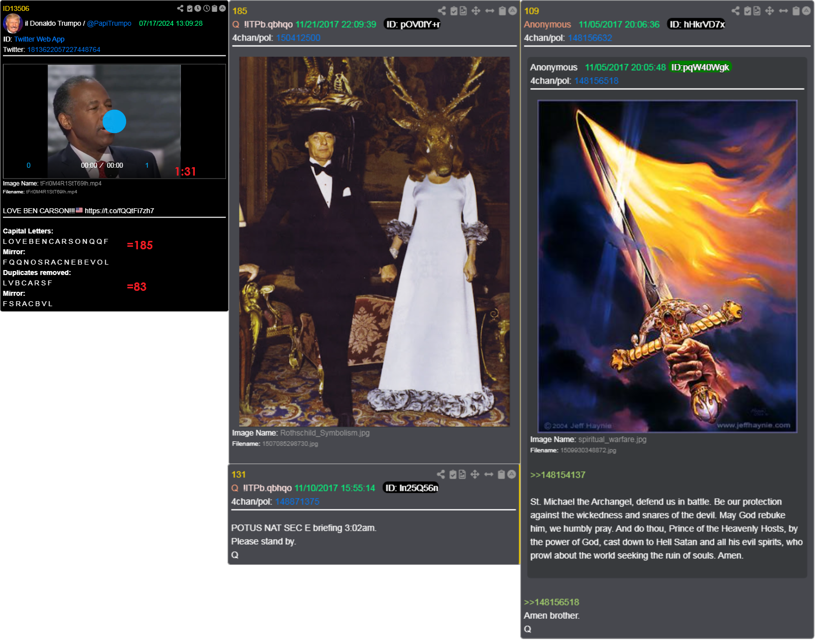Open the @PapiTrumpo profile link
Screen dimensions: 819x644
tap(109, 23)
